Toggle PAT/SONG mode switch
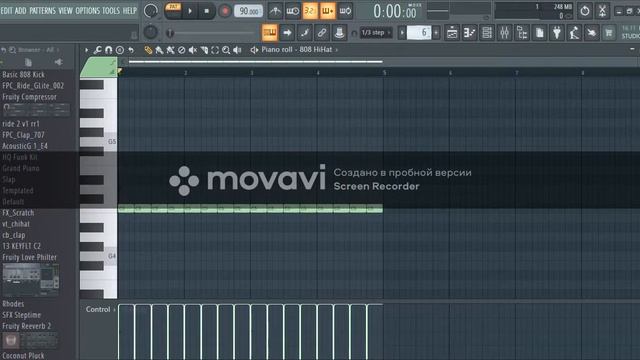 (173, 11)
